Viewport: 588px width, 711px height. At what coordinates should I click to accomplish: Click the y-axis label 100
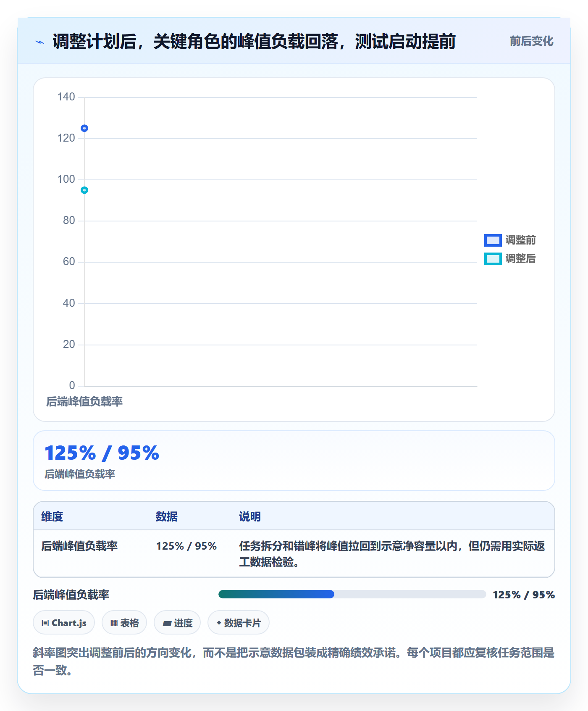66,179
